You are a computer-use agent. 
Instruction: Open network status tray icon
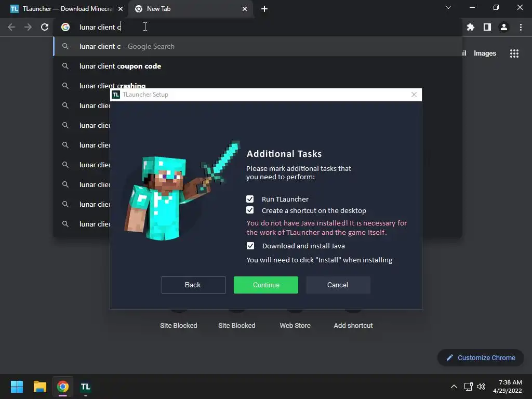(x=469, y=387)
